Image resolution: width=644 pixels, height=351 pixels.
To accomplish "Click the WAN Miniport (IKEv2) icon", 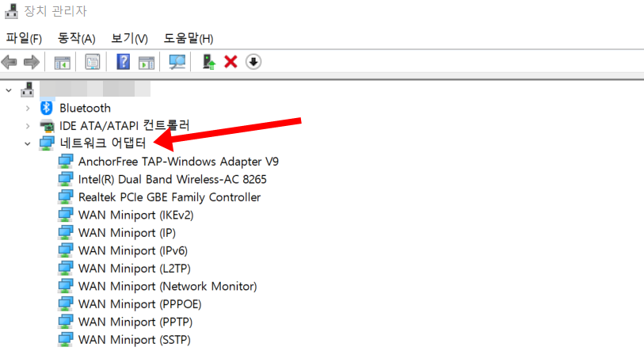I will click(x=66, y=215).
